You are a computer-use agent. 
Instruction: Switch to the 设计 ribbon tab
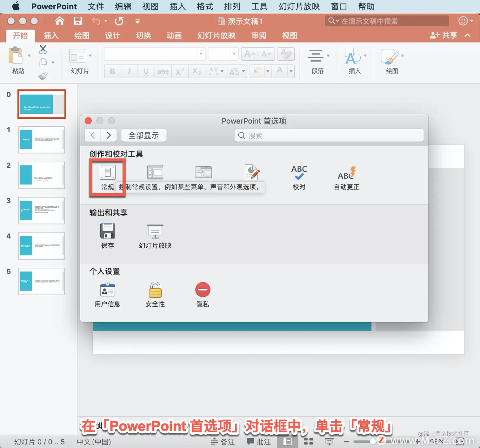(x=112, y=36)
